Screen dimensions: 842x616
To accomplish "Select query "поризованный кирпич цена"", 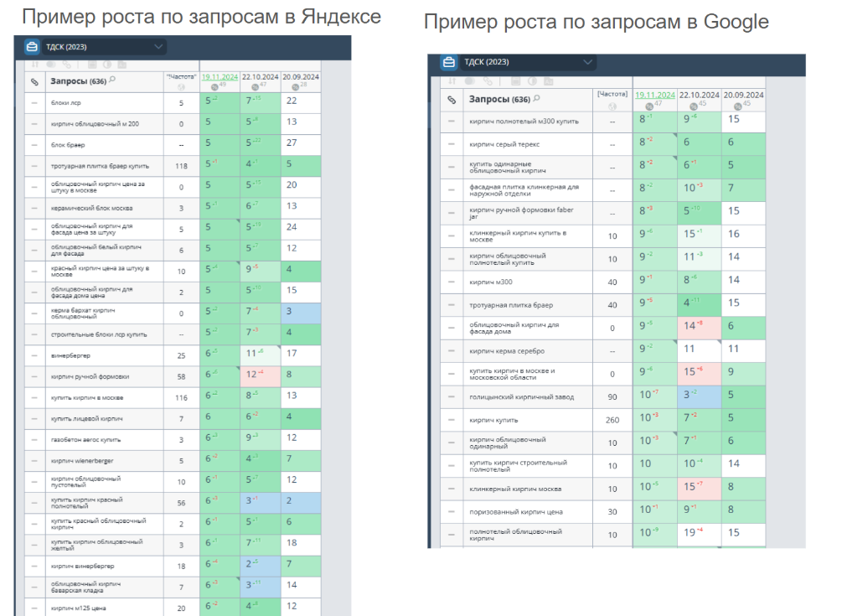I will [515, 512].
